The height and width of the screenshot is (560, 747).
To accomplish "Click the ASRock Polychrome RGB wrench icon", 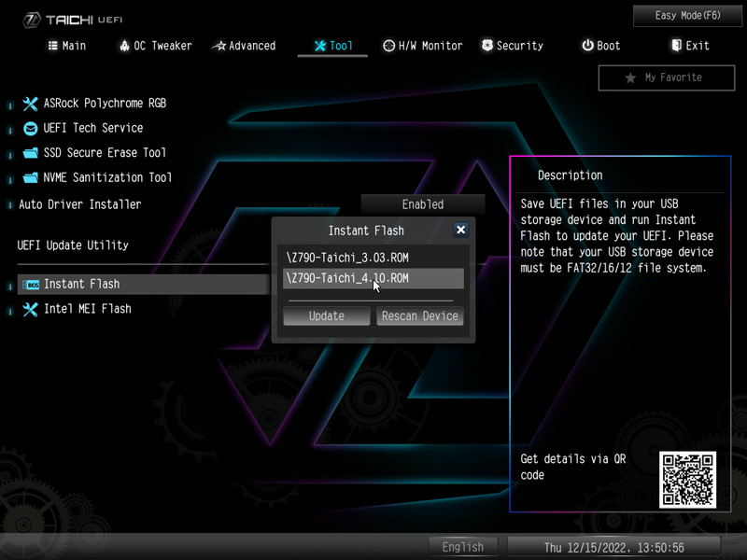I will point(30,104).
